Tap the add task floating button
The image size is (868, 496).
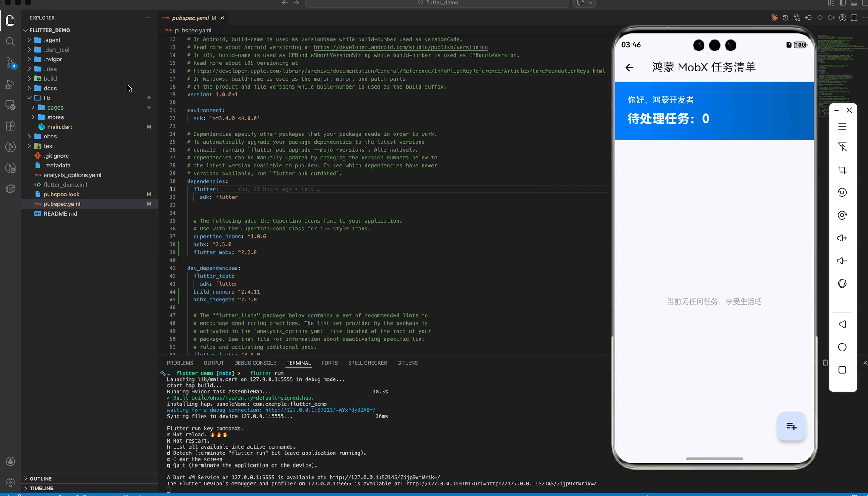[x=791, y=426]
